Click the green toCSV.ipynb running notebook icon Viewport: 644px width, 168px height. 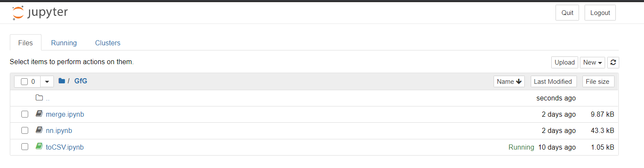click(x=39, y=147)
